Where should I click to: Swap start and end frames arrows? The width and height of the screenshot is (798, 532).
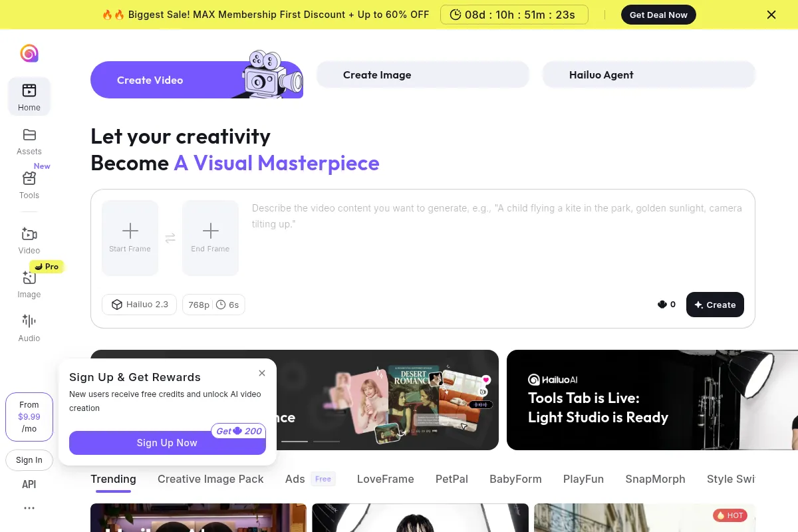click(170, 238)
